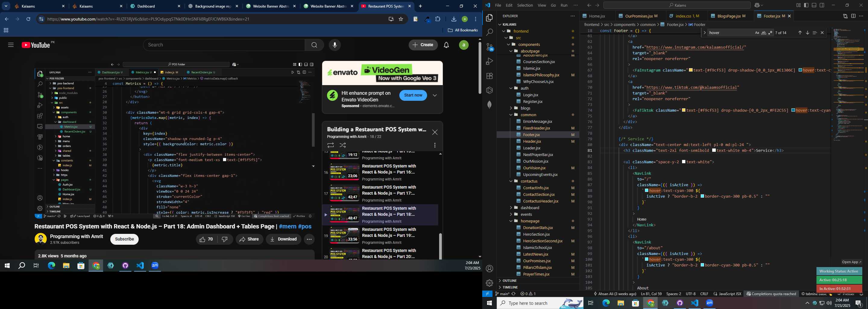Open YouTube notifications bell
This screenshot has height=309, width=868.
point(446,45)
